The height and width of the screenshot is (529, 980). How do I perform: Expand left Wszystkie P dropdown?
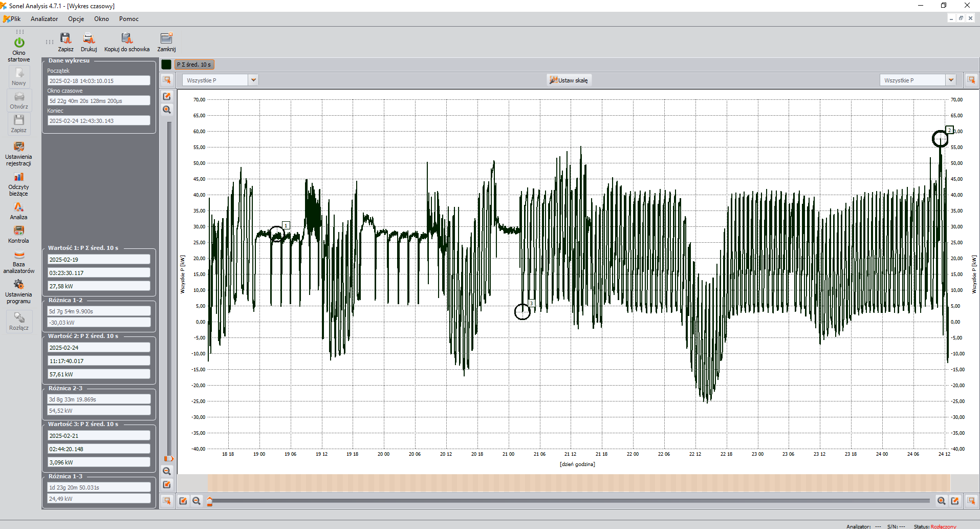(253, 80)
